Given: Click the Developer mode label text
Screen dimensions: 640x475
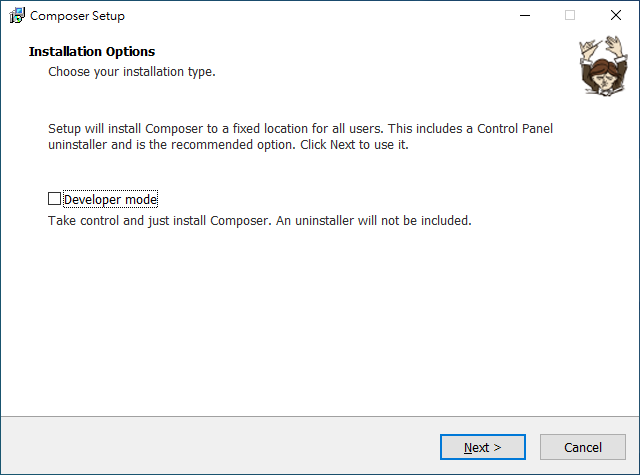Looking at the screenshot, I should point(110,199).
